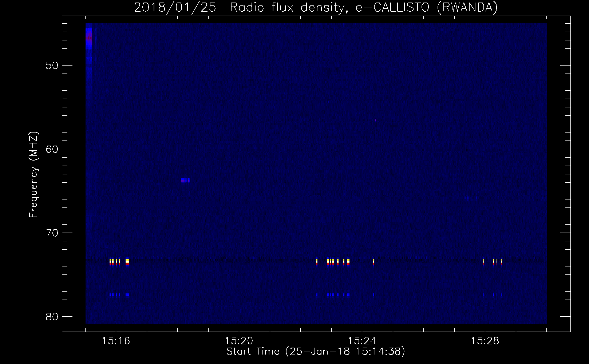Click the time tick label "15:16"
The height and width of the screenshot is (364, 589).
[x=116, y=341]
